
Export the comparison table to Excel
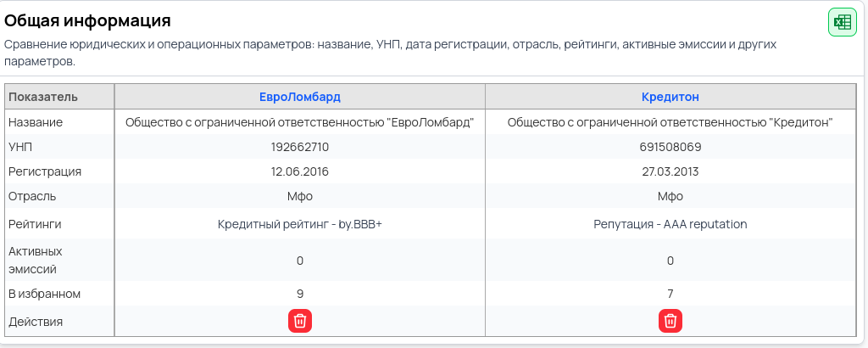[841, 22]
